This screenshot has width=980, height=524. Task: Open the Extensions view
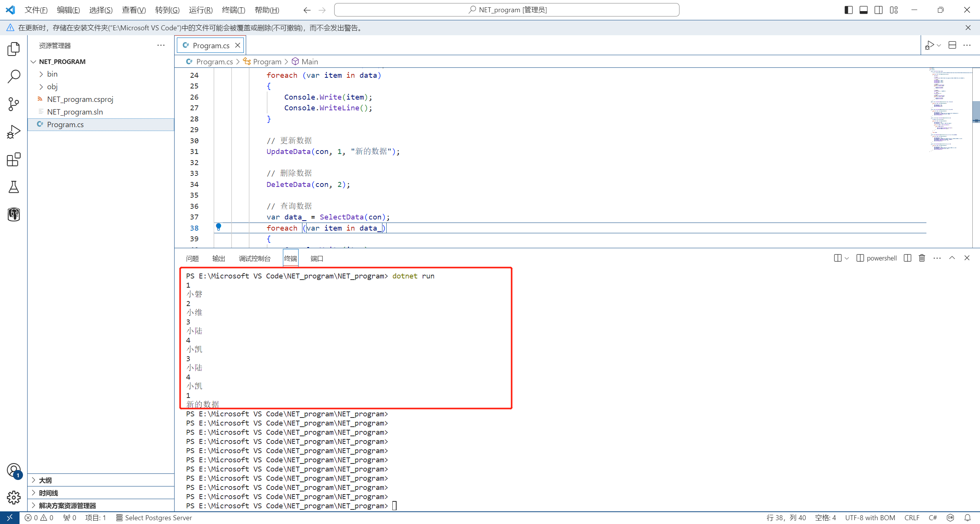point(14,159)
